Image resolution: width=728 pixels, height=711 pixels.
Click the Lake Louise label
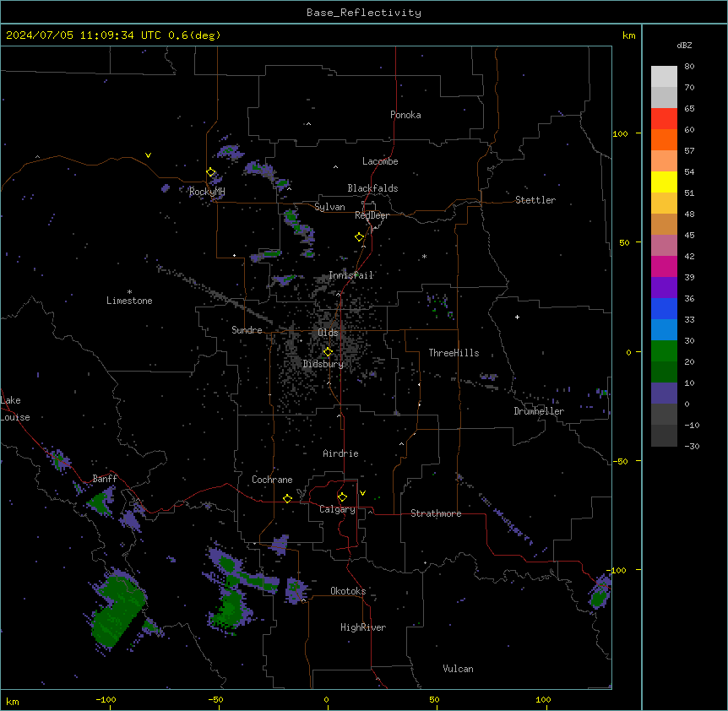click(15, 409)
